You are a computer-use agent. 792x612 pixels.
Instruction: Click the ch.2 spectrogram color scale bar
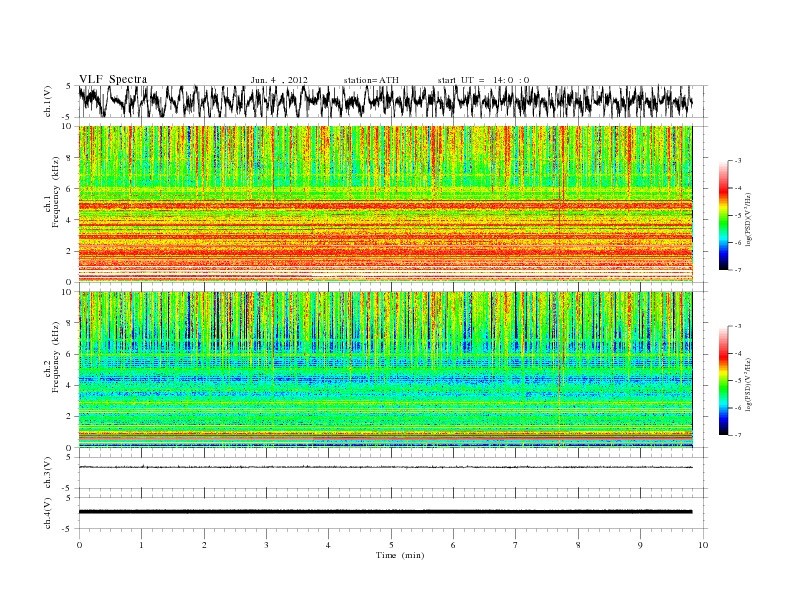coord(724,380)
